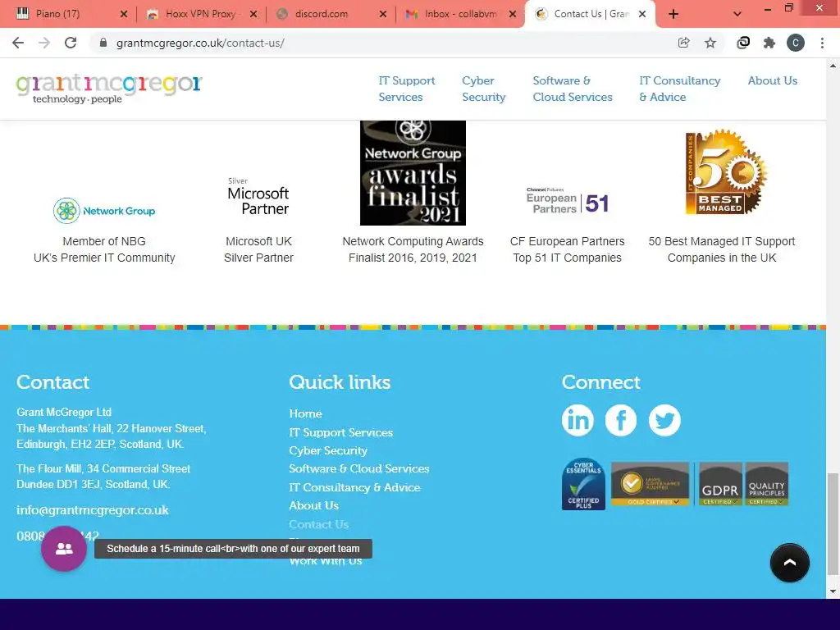View site info via the padlock icon

point(103,43)
